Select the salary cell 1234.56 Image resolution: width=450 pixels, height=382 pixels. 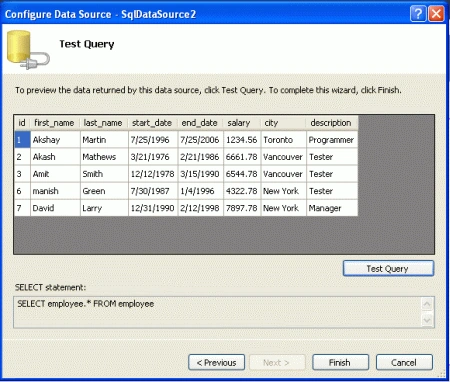(x=242, y=140)
